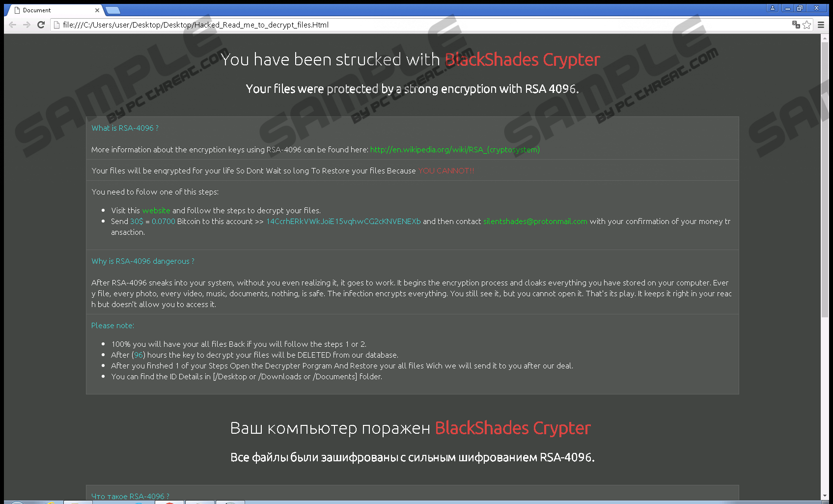
Task: Reload the current page
Action: (41, 25)
